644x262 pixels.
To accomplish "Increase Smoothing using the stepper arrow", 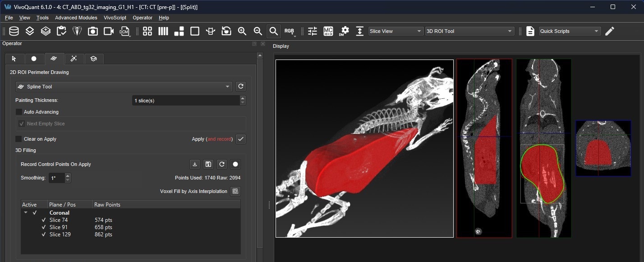I will (67, 175).
